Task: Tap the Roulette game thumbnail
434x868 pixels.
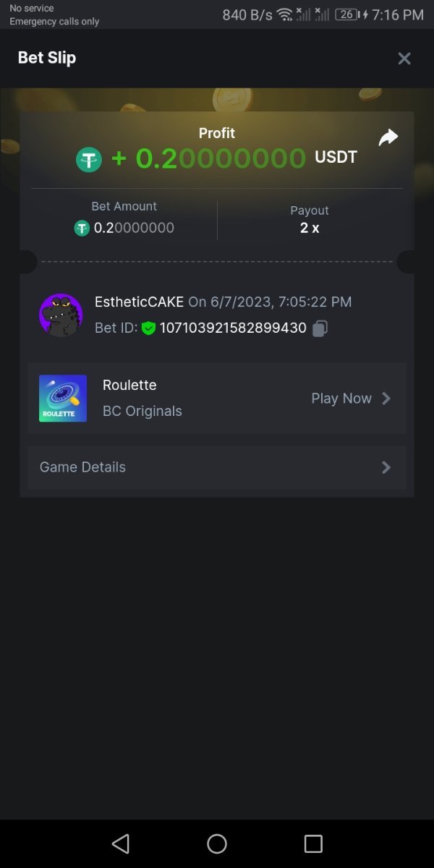Action: [x=63, y=399]
